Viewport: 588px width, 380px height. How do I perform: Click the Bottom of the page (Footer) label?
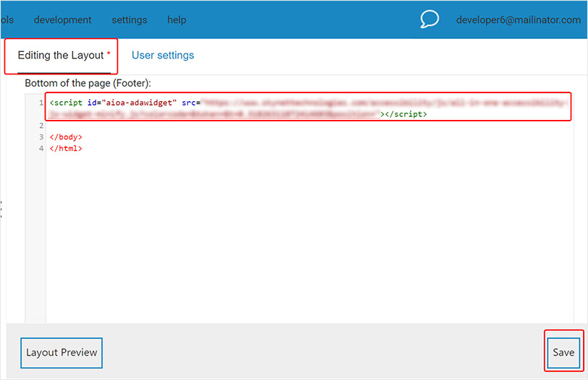click(x=88, y=83)
